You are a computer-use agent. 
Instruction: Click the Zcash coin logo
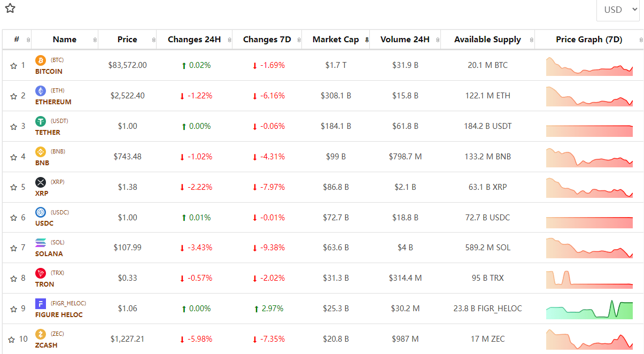click(x=41, y=334)
